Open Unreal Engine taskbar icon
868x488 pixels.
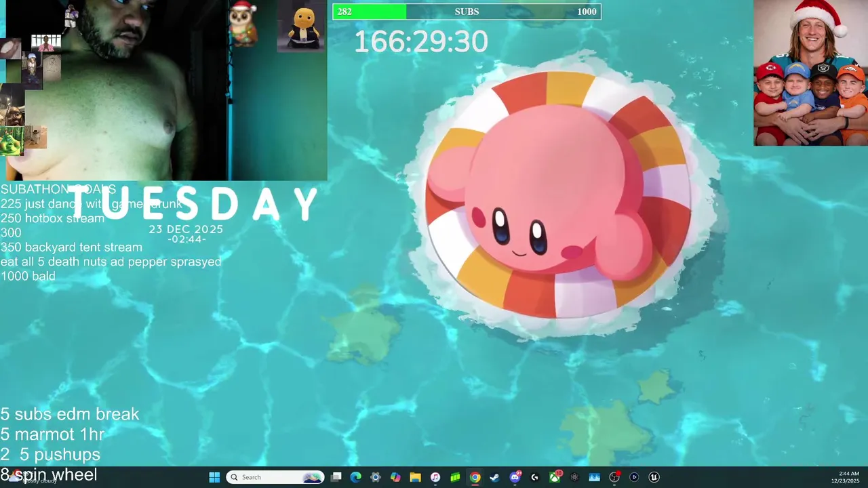click(654, 477)
